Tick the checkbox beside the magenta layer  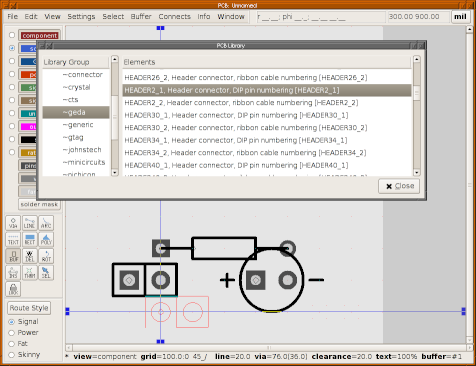[12, 126]
